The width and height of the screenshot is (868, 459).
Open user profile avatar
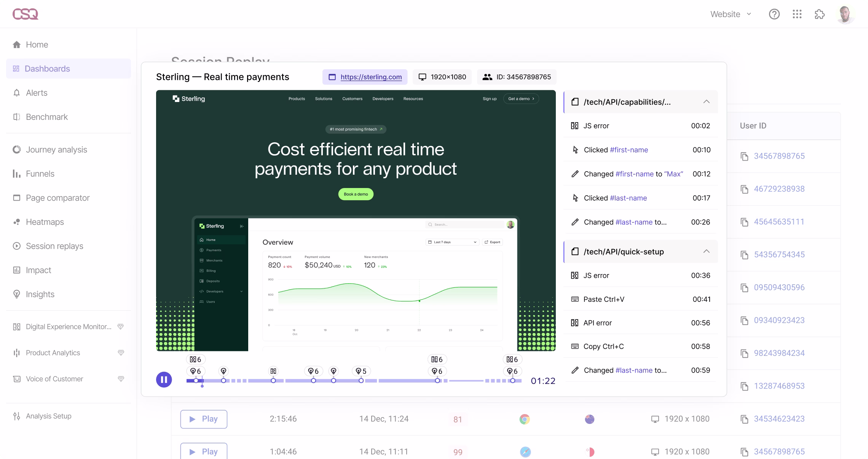[x=845, y=14]
